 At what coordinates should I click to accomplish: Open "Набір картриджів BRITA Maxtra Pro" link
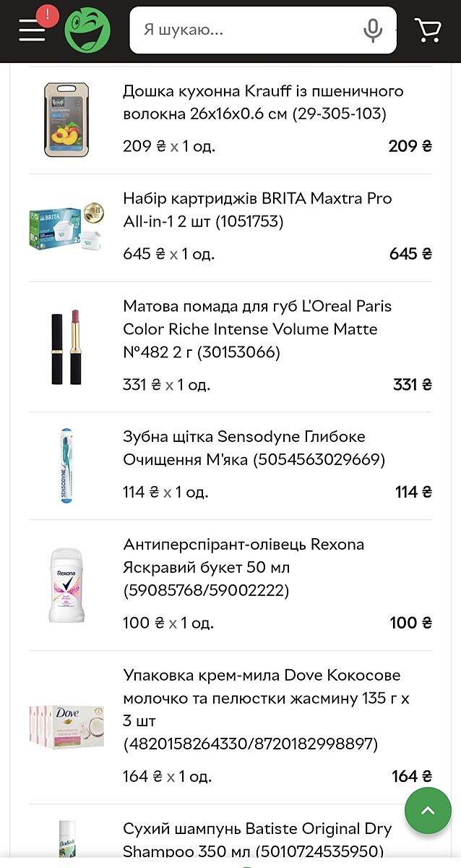(257, 210)
